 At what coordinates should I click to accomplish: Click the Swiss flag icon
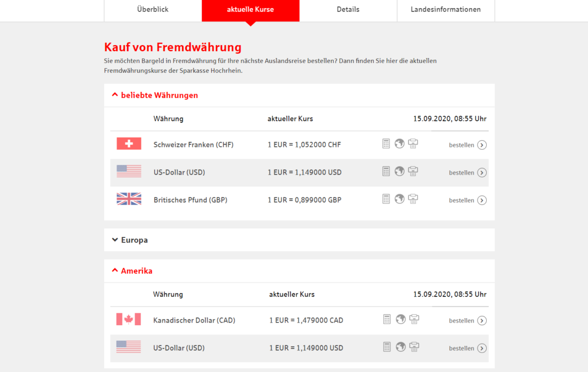pyautogui.click(x=128, y=144)
